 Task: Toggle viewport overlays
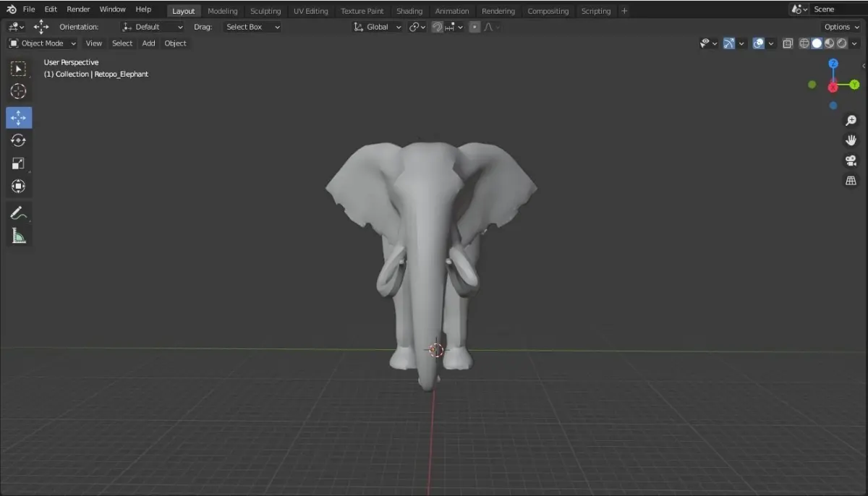coord(758,43)
